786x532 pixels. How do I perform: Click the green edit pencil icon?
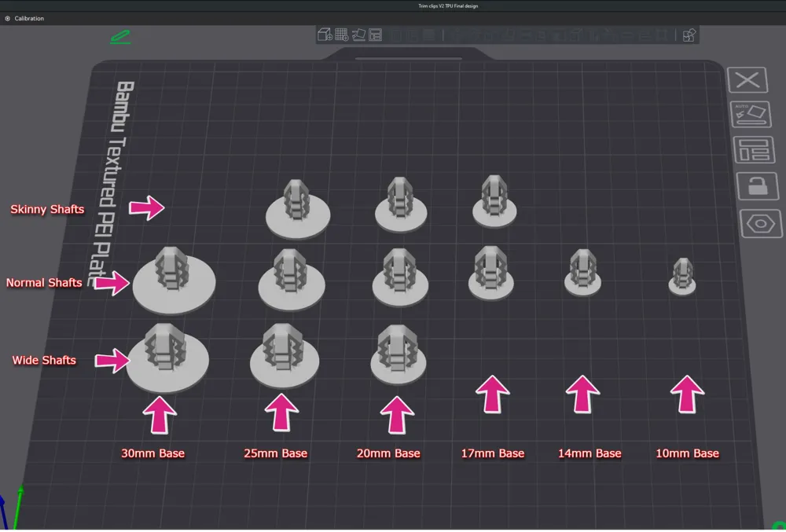[120, 37]
